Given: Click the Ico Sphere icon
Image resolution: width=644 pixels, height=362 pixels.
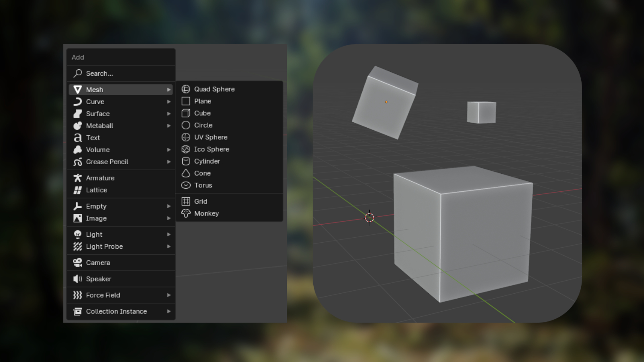Looking at the screenshot, I should [186, 149].
